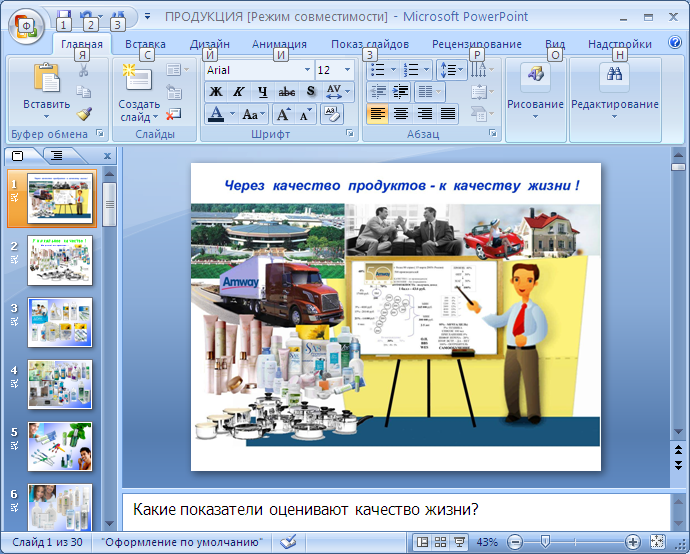The height and width of the screenshot is (554, 690).
Task: Open the font size 12 dropdown
Action: [x=347, y=70]
